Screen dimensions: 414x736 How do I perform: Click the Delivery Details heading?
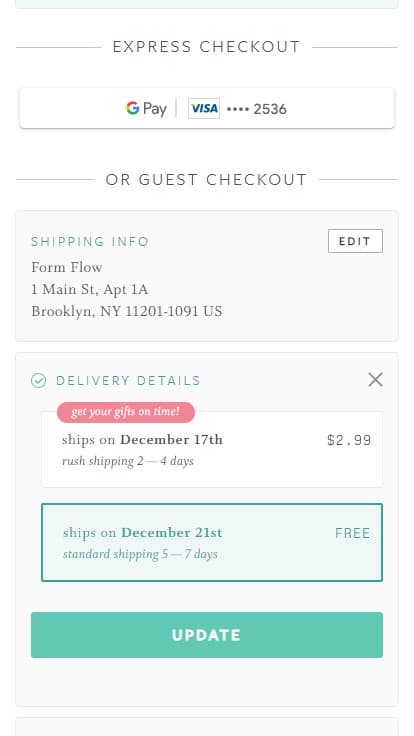[x=128, y=381]
